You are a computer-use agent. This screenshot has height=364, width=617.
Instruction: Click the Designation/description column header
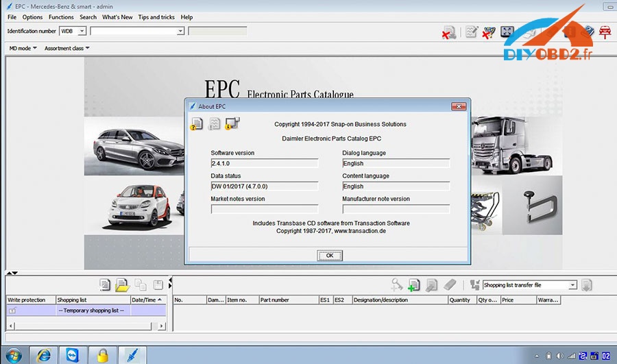[400, 300]
